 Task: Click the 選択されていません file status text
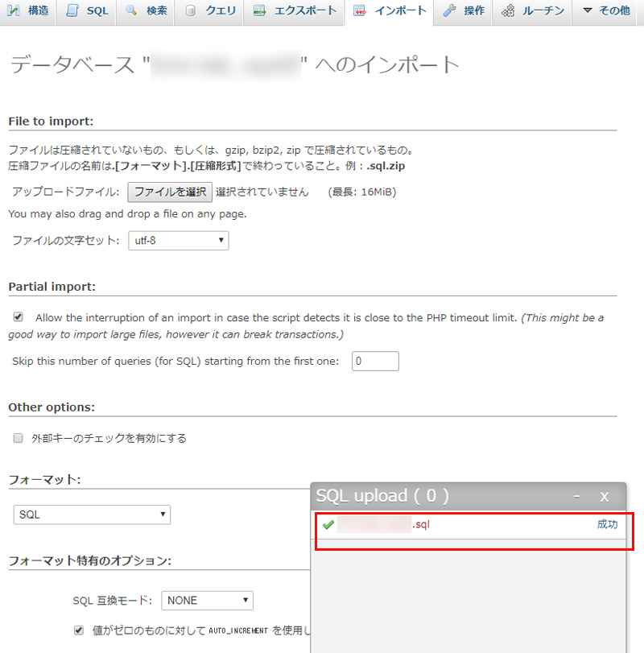point(262,192)
